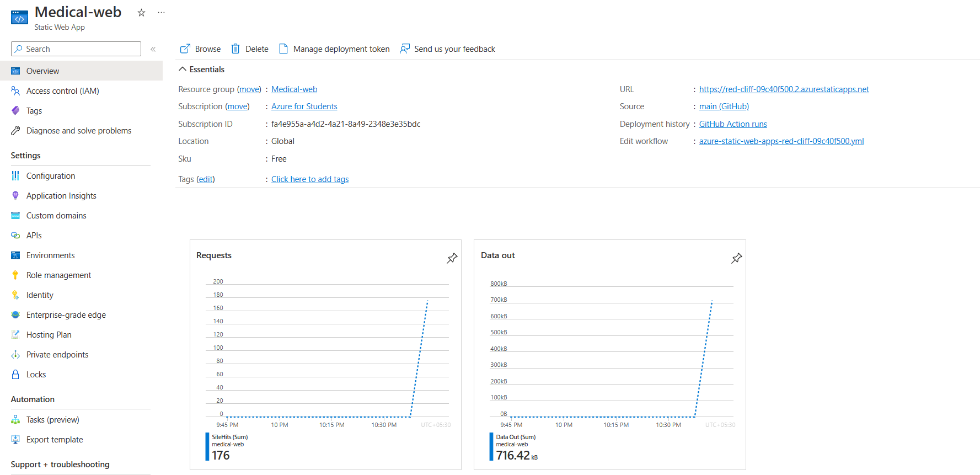Pin the Requests chart to dashboard
This screenshot has height=475, width=980.
pos(452,258)
